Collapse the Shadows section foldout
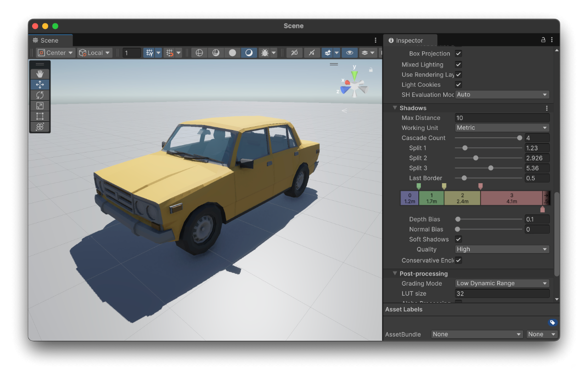This screenshot has width=588, height=378. point(394,108)
